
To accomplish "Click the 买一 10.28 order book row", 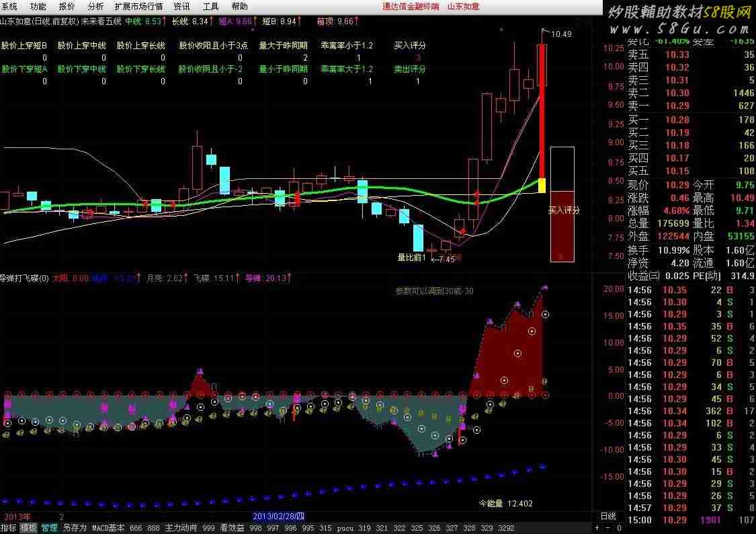I will pyautogui.click(x=690, y=120).
